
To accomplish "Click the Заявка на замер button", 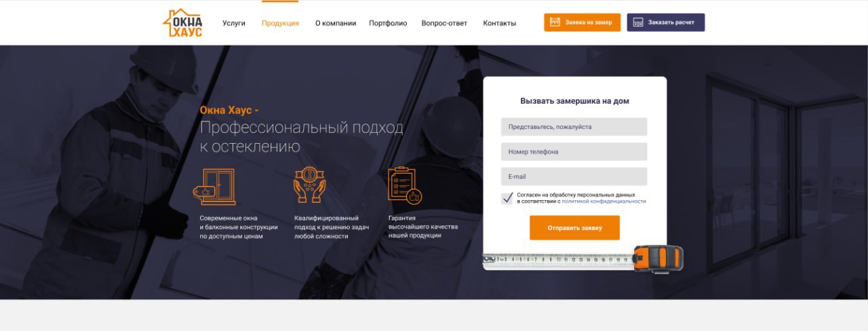I will pos(582,22).
